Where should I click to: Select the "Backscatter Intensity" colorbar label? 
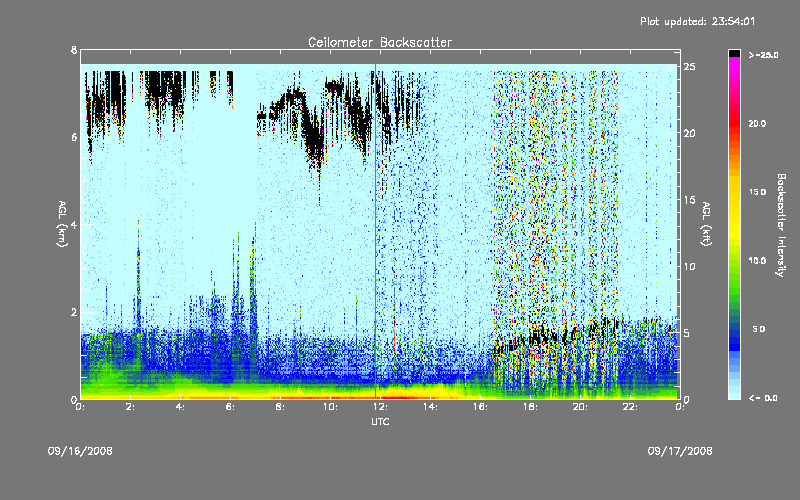pyautogui.click(x=781, y=225)
